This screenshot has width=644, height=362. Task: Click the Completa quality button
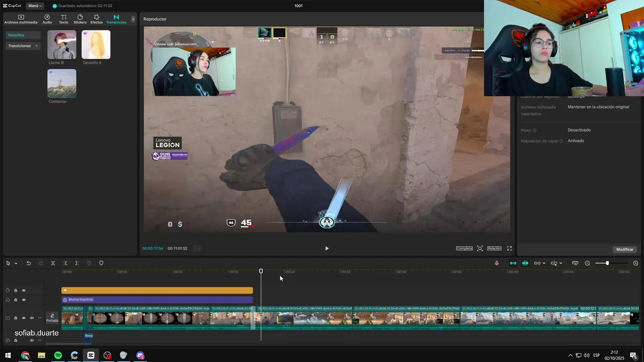[464, 248]
